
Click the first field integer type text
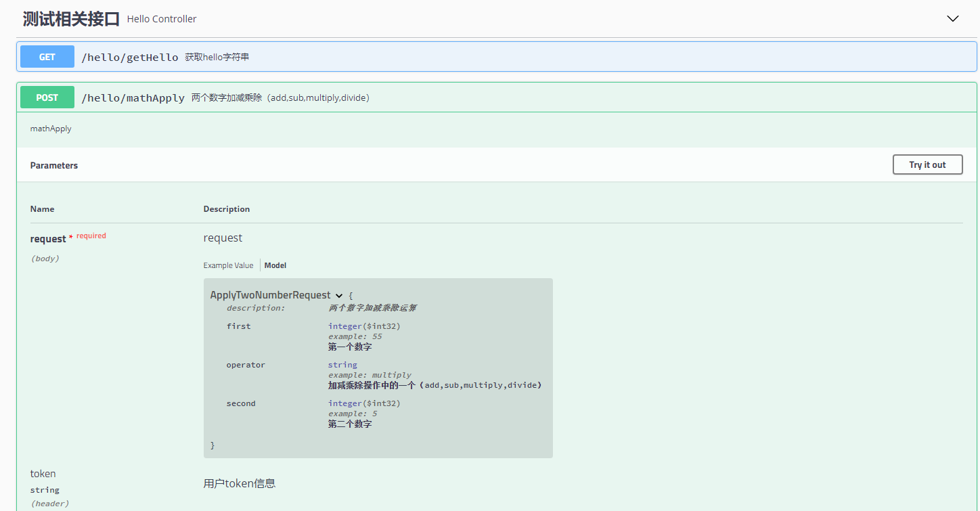pyautogui.click(x=345, y=326)
